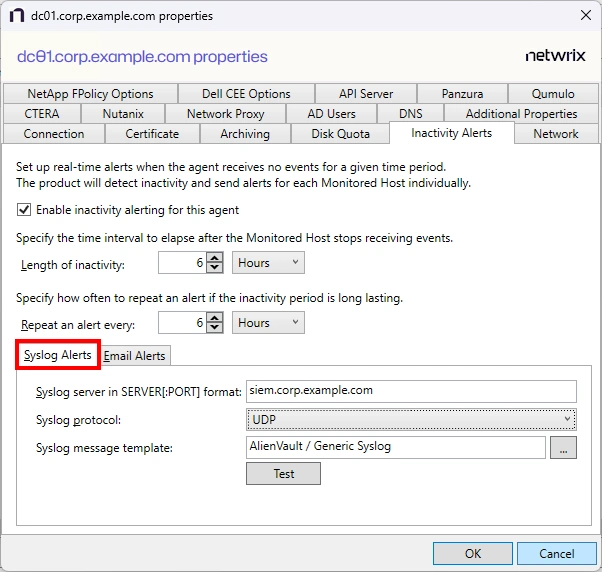Screen dimensions: 602x572
Task: Select the Network Proxy tab
Action: pyautogui.click(x=225, y=114)
